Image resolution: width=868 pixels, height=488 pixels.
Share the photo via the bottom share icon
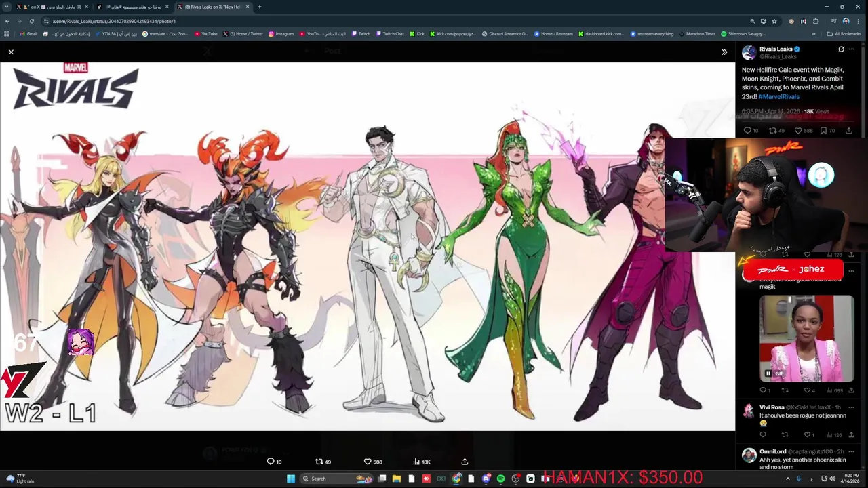(x=465, y=462)
